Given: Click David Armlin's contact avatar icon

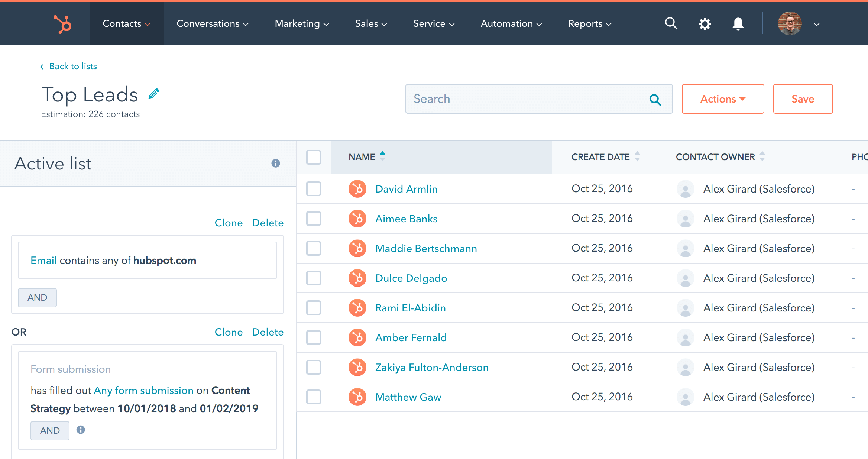Looking at the screenshot, I should (357, 189).
